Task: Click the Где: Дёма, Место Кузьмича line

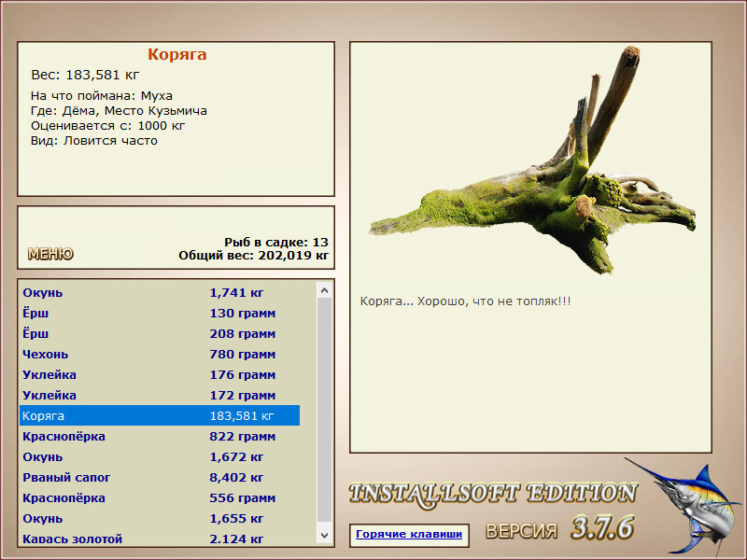Action: tap(119, 111)
